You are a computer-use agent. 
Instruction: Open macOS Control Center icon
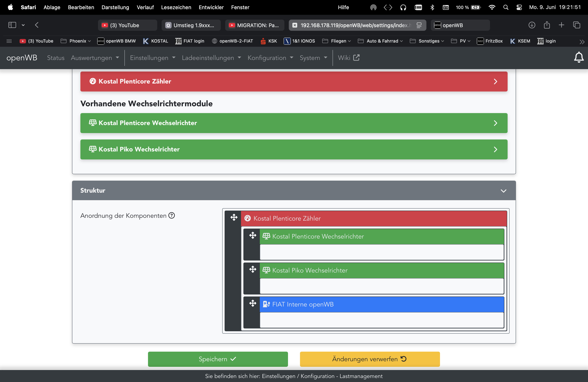(x=519, y=7)
